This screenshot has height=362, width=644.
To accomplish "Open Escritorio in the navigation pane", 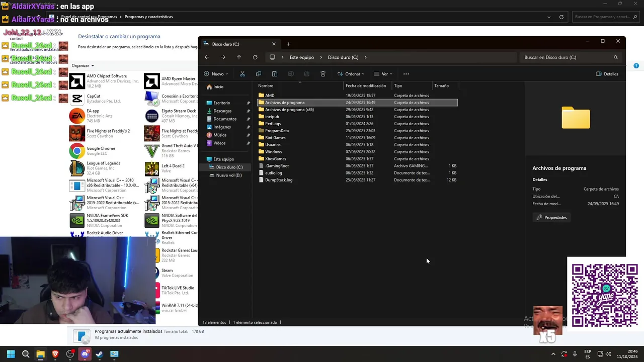I will 221,103.
